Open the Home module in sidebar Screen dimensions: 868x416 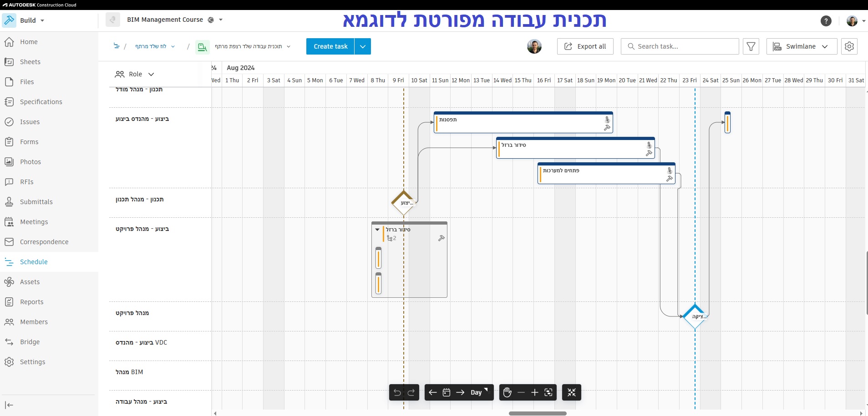[x=28, y=42]
